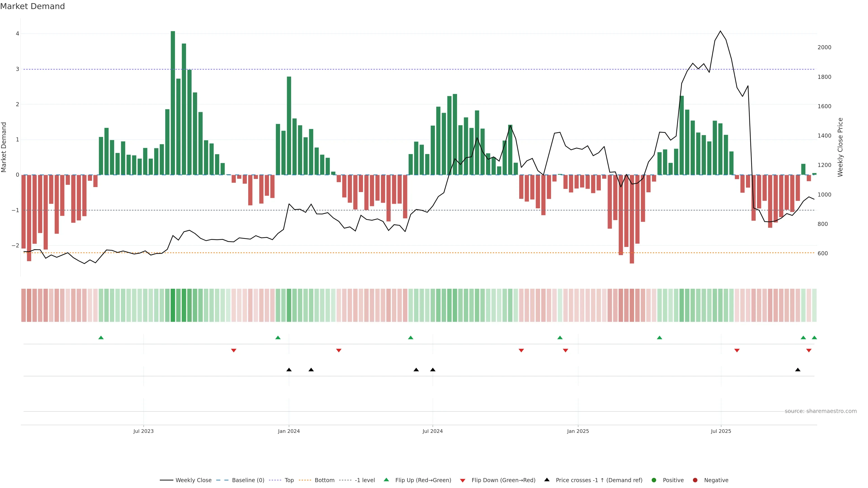Click Flip Up green triangle legend icon
The image size is (868, 488).
coord(387,480)
